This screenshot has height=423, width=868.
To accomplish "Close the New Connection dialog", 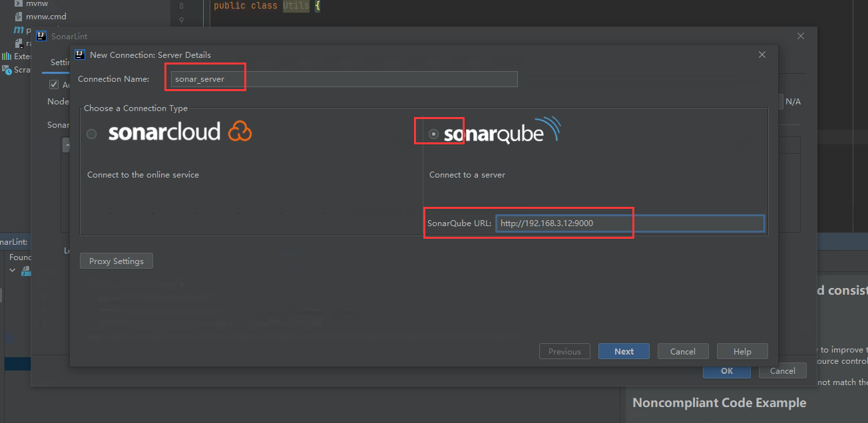I will click(x=762, y=55).
